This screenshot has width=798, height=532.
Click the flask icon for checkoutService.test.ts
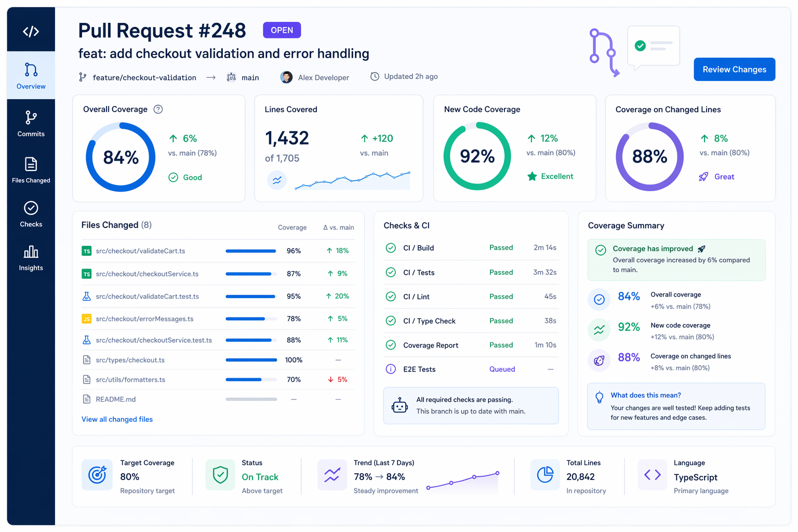pyautogui.click(x=87, y=340)
